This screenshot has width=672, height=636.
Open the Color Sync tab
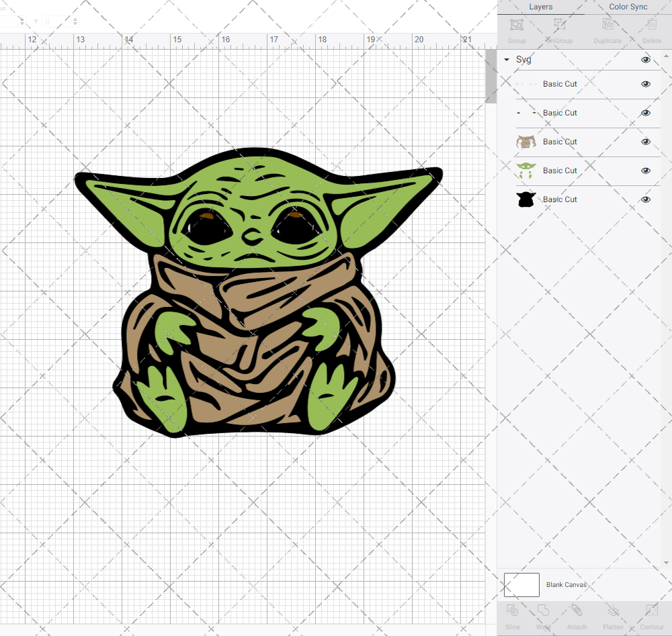pyautogui.click(x=628, y=7)
